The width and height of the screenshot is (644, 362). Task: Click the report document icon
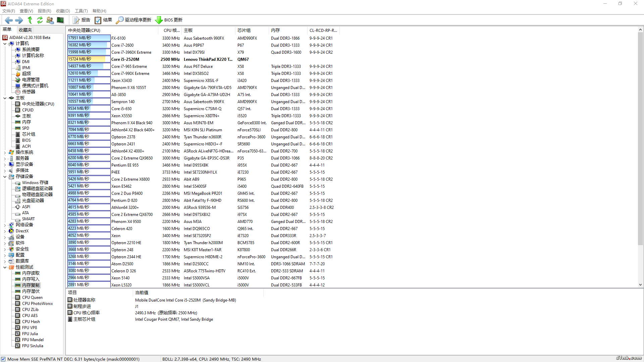click(x=76, y=20)
